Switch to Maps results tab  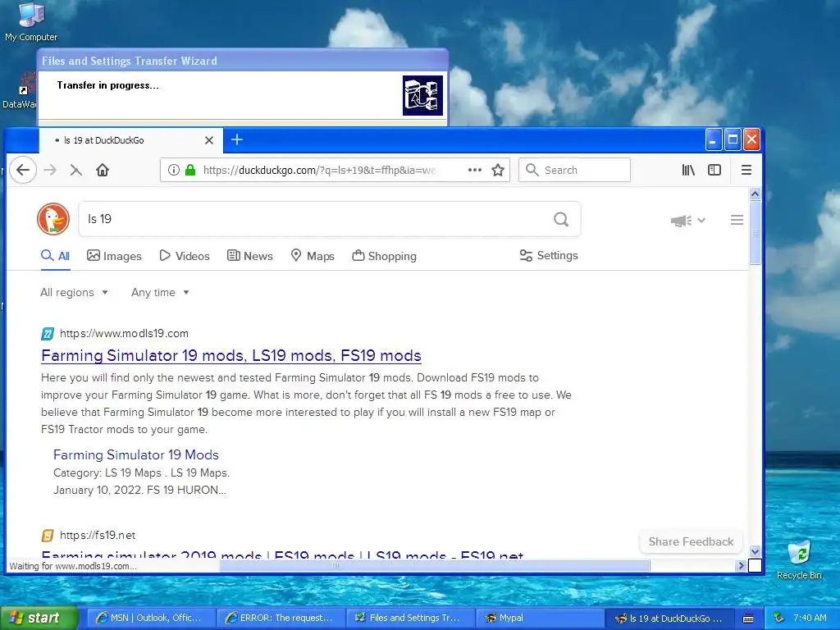click(x=313, y=256)
